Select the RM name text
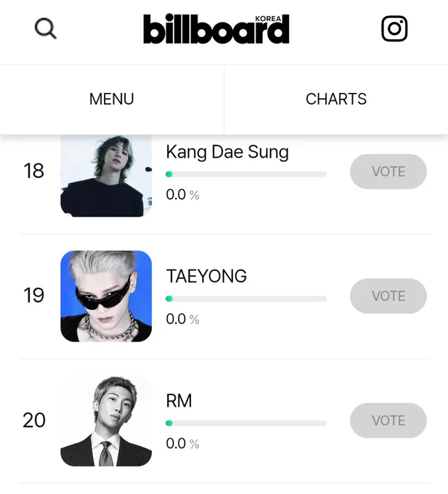Screen dimensions: 448x494 click(x=179, y=400)
